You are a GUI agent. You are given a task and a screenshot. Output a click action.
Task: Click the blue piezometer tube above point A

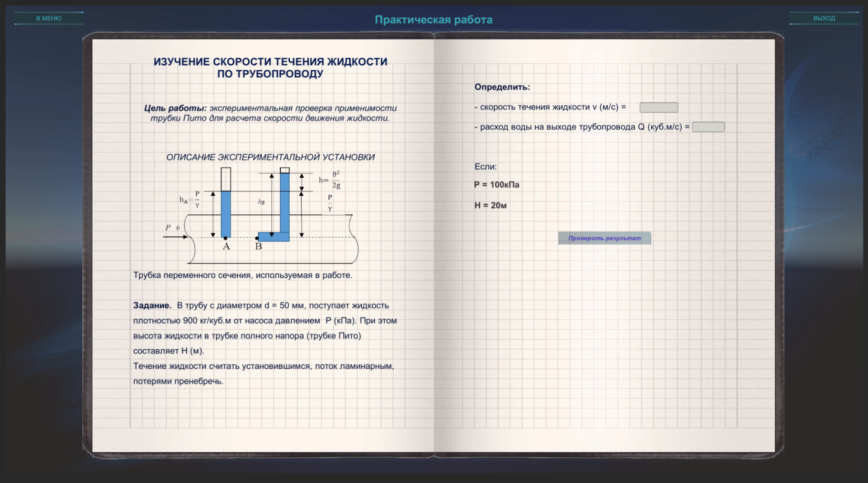pyautogui.click(x=226, y=212)
